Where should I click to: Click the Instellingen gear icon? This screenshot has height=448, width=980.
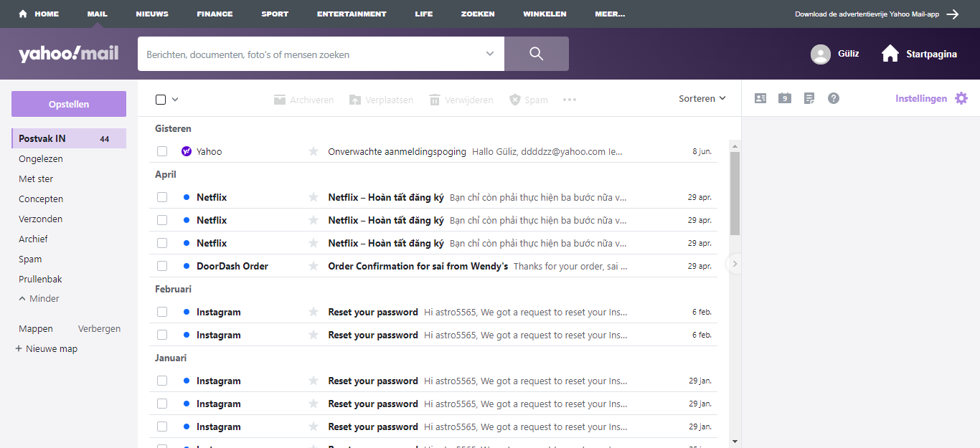coord(961,98)
